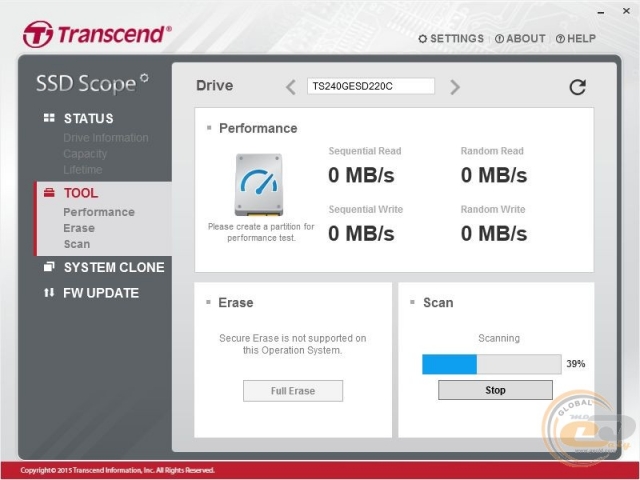Open Capacity under STATUS
The height and width of the screenshot is (480, 640).
pos(85,154)
